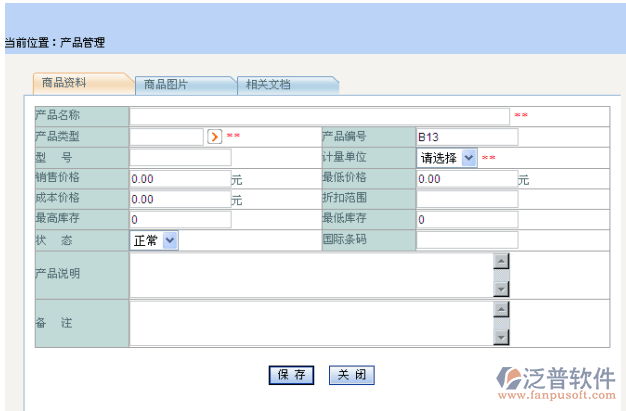Click the orange arrow product type picker icon
Image resolution: width=626 pixels, height=411 pixels.
(214, 137)
